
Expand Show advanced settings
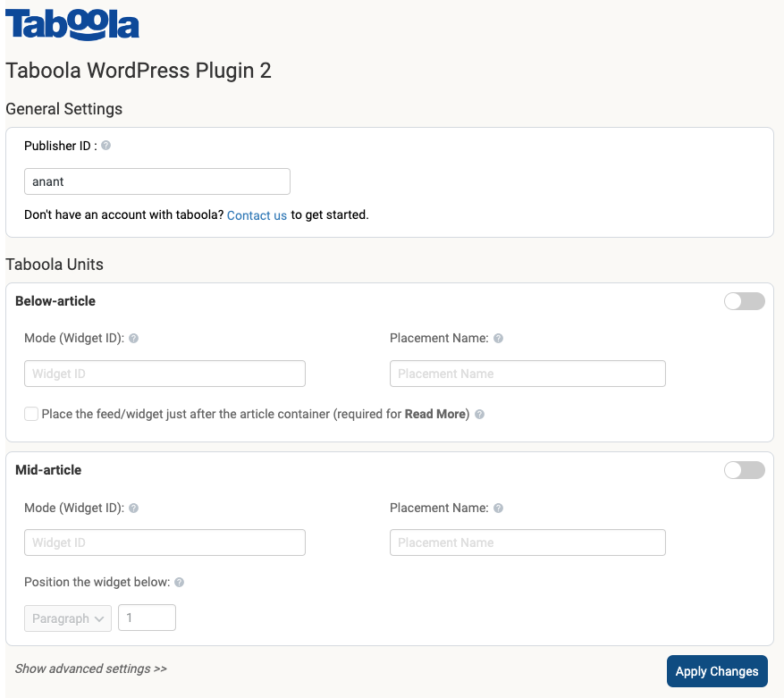coord(91,669)
